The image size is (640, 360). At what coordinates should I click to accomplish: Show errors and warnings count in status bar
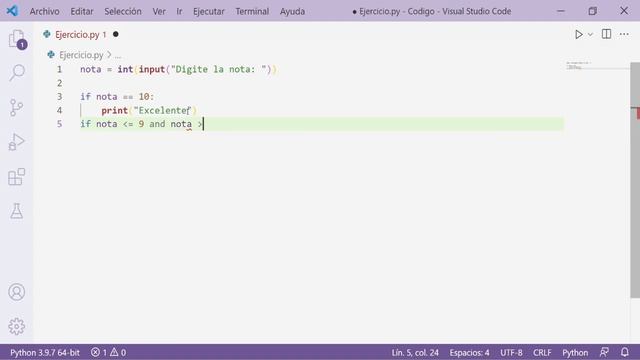[109, 352]
